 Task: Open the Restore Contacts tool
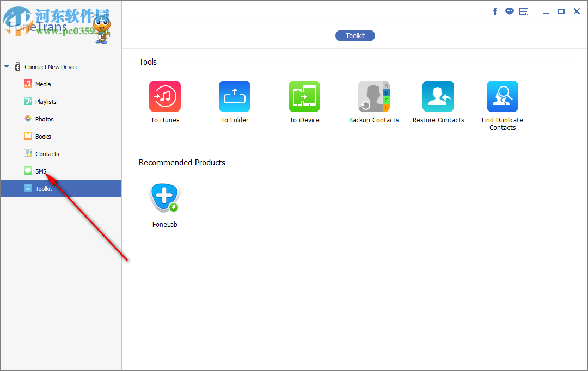tap(438, 96)
